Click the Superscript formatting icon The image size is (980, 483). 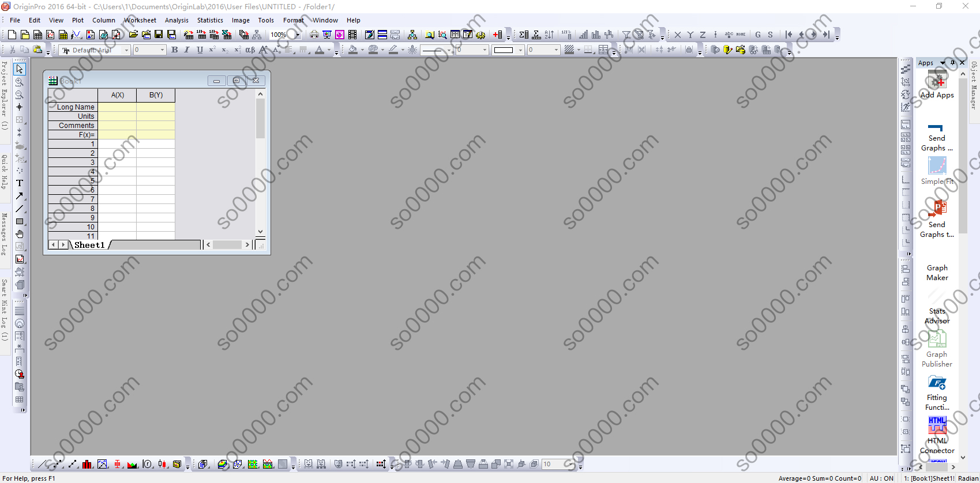click(212, 50)
